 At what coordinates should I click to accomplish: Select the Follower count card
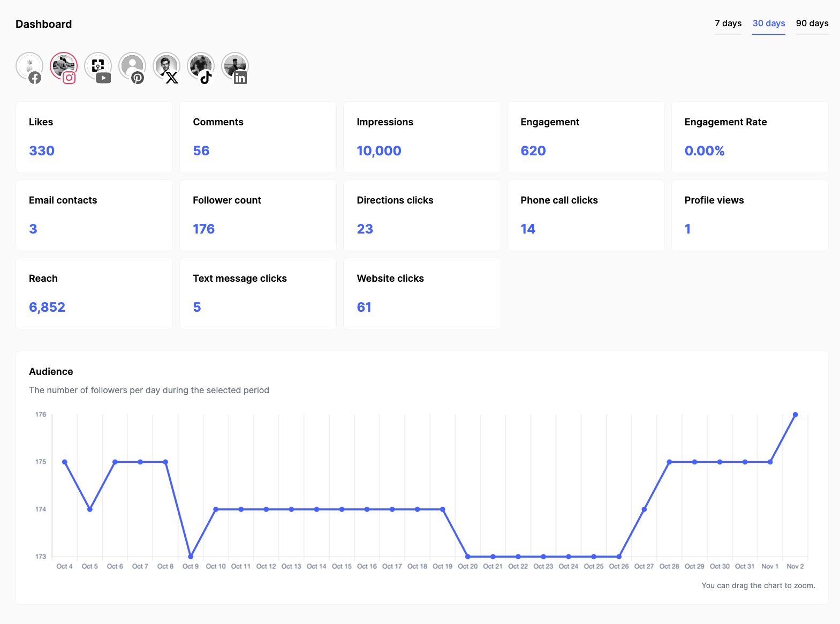coord(258,215)
